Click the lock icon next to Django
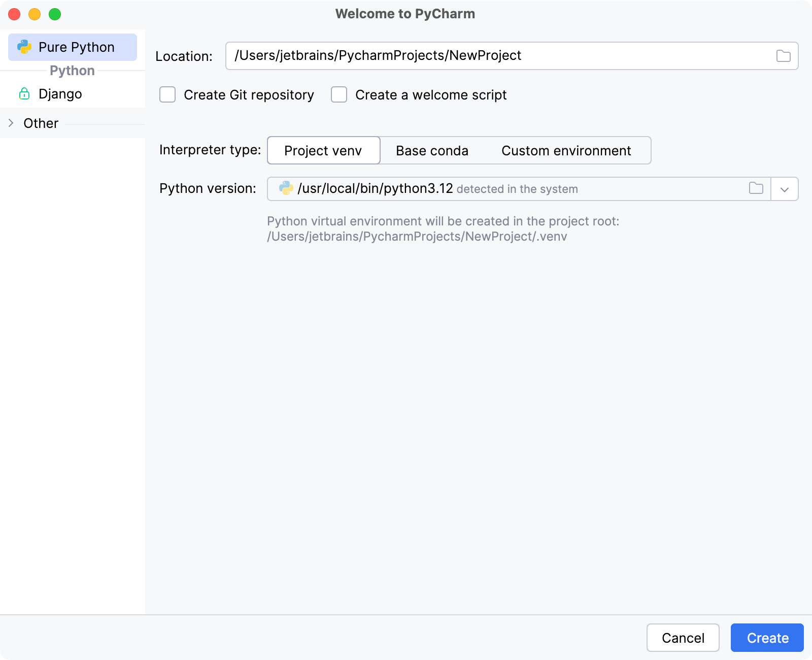 coord(24,94)
